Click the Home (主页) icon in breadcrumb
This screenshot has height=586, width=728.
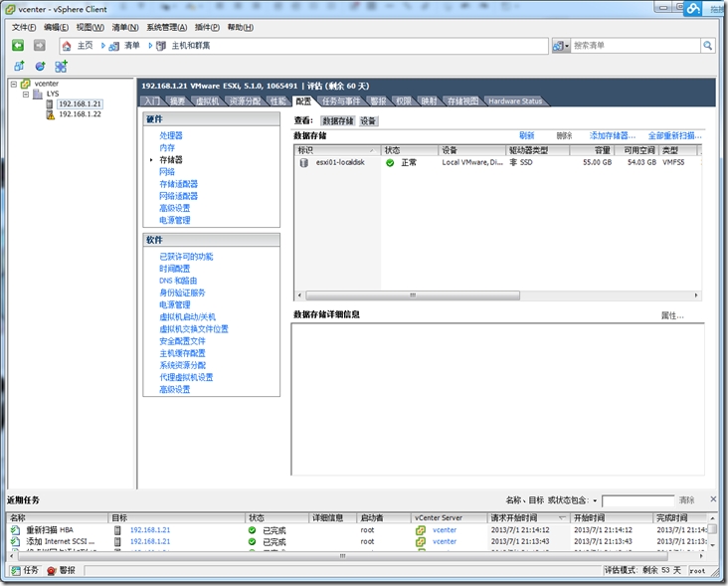point(67,46)
